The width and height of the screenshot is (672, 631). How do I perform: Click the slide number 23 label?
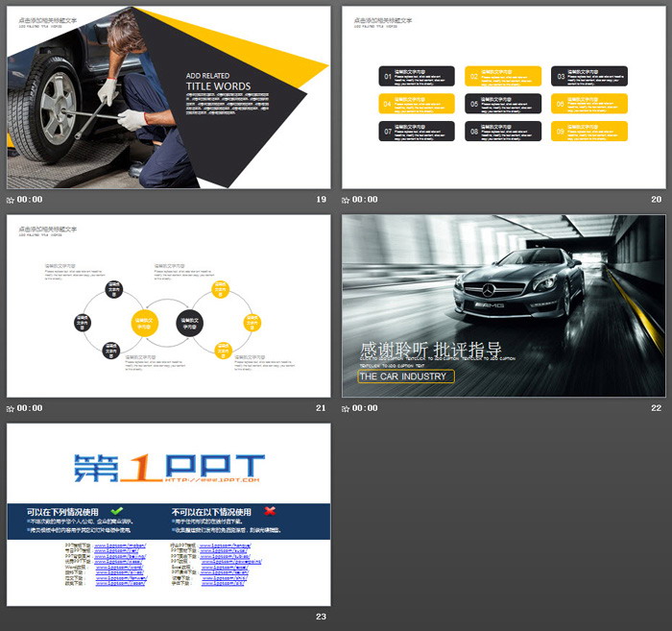pos(321,617)
